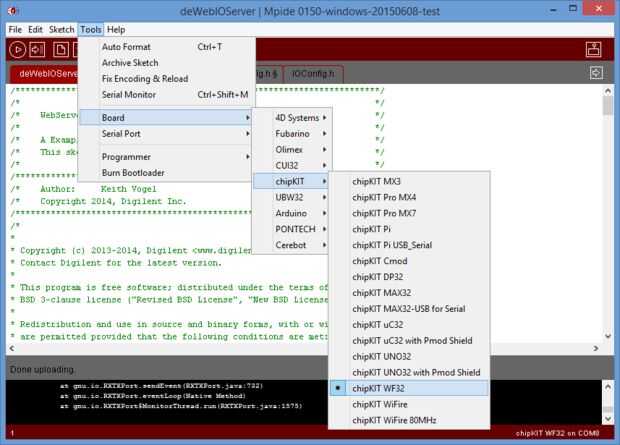Expand the PONTECH board group

click(x=291, y=229)
